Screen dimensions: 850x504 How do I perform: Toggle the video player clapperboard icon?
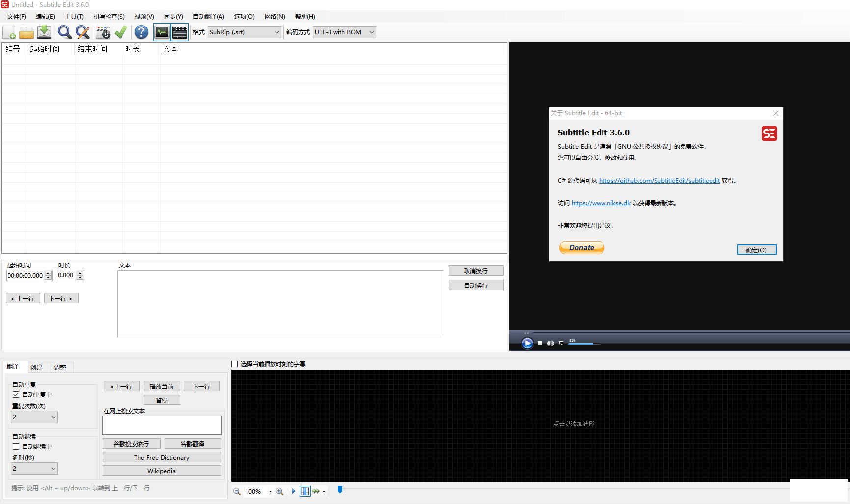click(180, 32)
